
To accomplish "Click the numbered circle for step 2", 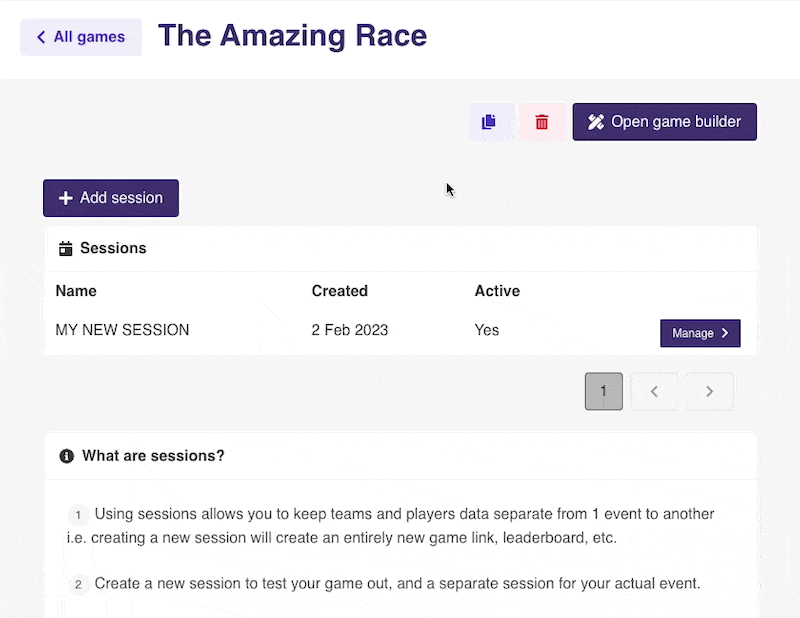I will pyautogui.click(x=79, y=585).
